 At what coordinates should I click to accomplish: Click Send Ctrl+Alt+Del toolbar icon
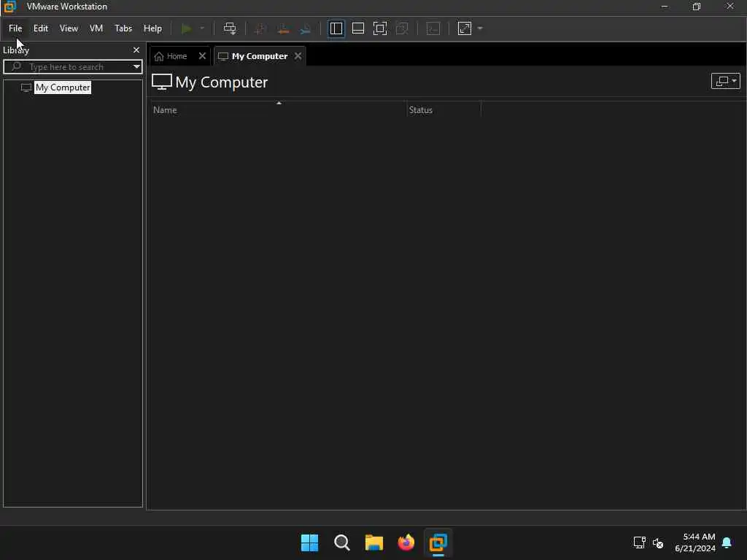(x=230, y=28)
